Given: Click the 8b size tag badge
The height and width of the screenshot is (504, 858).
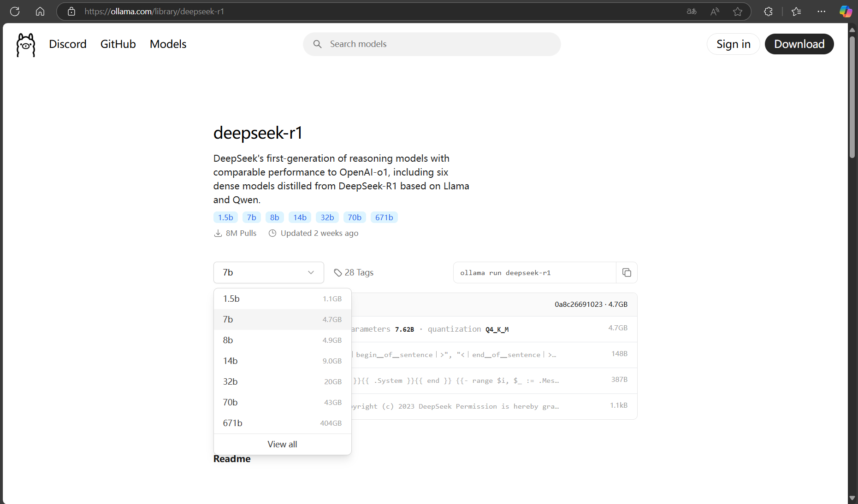Looking at the screenshot, I should point(275,217).
